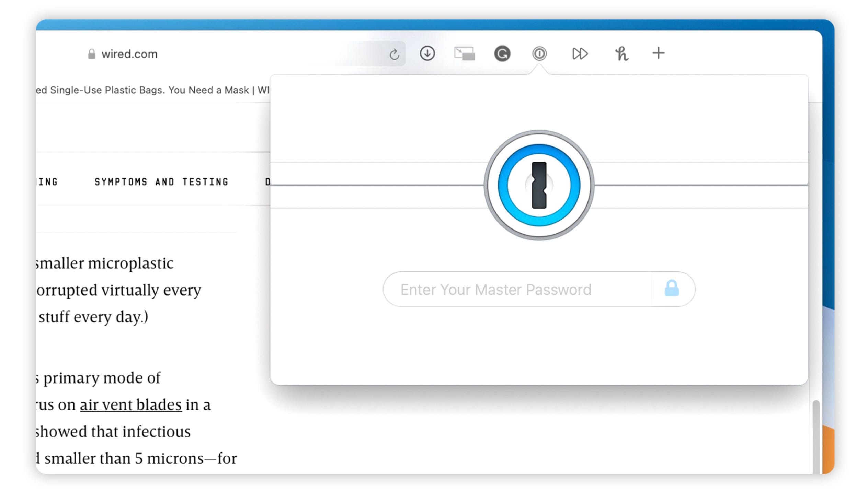Viewport: 868px width, 494px height.
Task: Reload the Wired article page
Action: tap(394, 54)
